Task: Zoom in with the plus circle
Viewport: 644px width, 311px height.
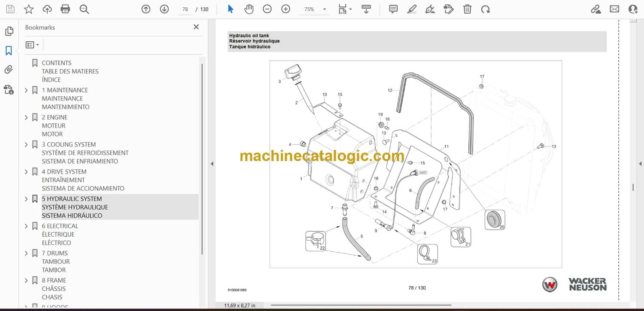Action: (286, 9)
